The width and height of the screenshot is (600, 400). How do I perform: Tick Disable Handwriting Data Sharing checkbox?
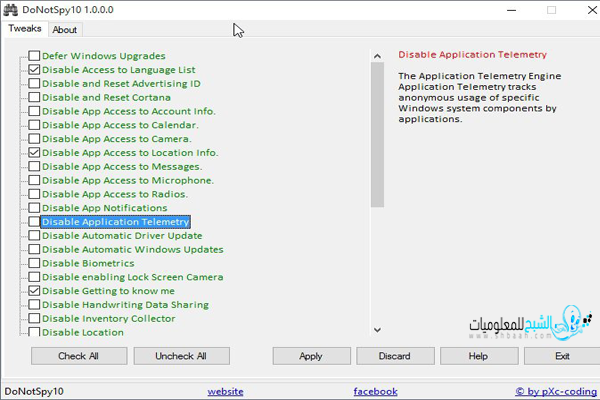[34, 305]
